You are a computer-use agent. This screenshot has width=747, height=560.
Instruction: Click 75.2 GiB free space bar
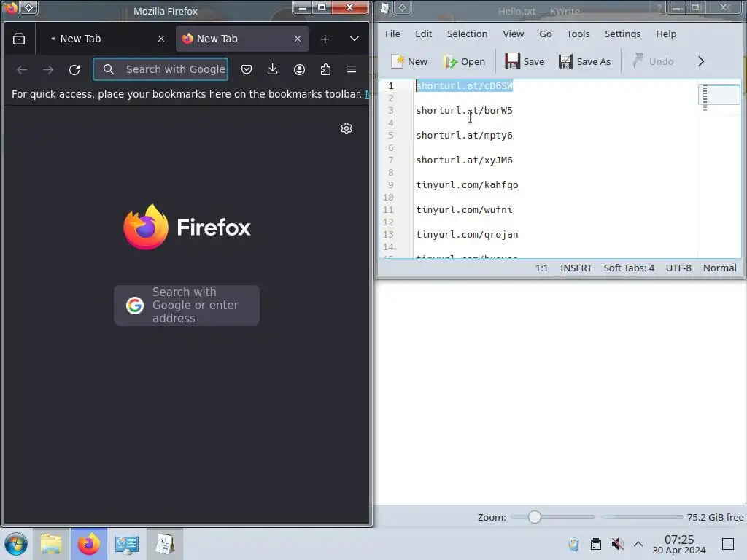[x=672, y=517]
